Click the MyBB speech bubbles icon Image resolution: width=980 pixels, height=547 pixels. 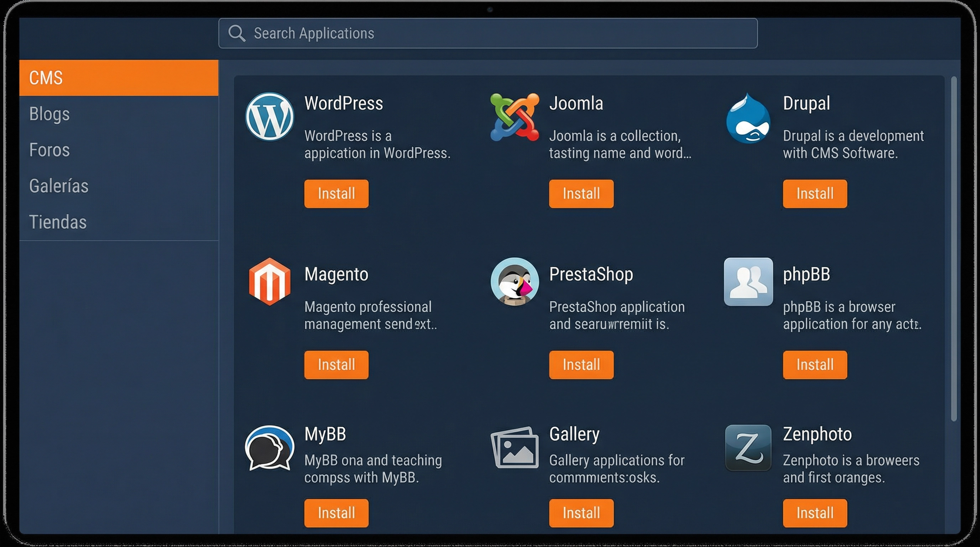click(269, 448)
